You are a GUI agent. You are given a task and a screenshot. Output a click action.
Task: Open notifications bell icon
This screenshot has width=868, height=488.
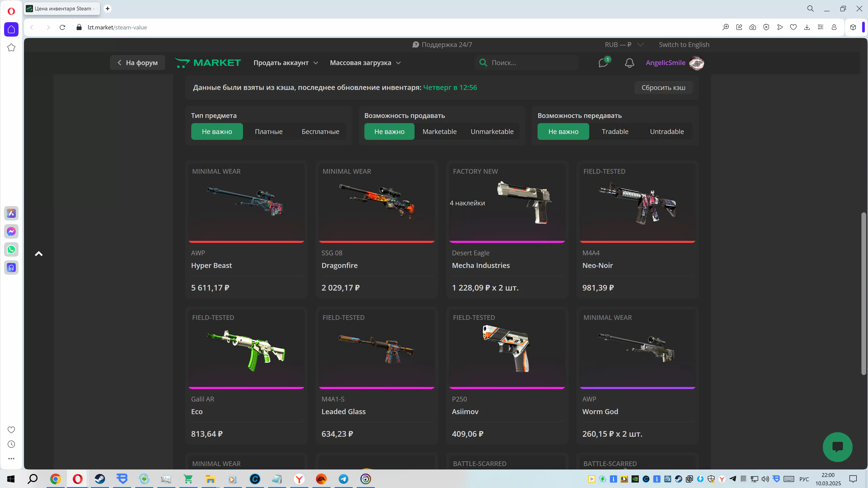pos(630,63)
